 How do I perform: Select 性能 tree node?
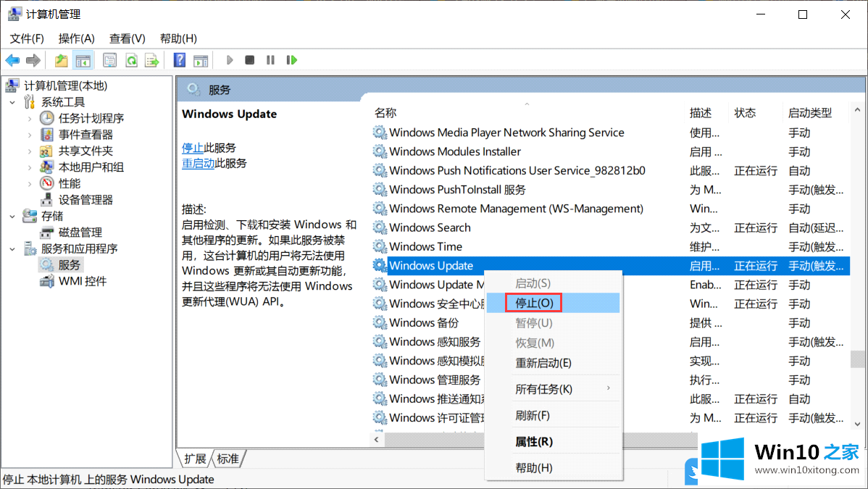click(70, 183)
